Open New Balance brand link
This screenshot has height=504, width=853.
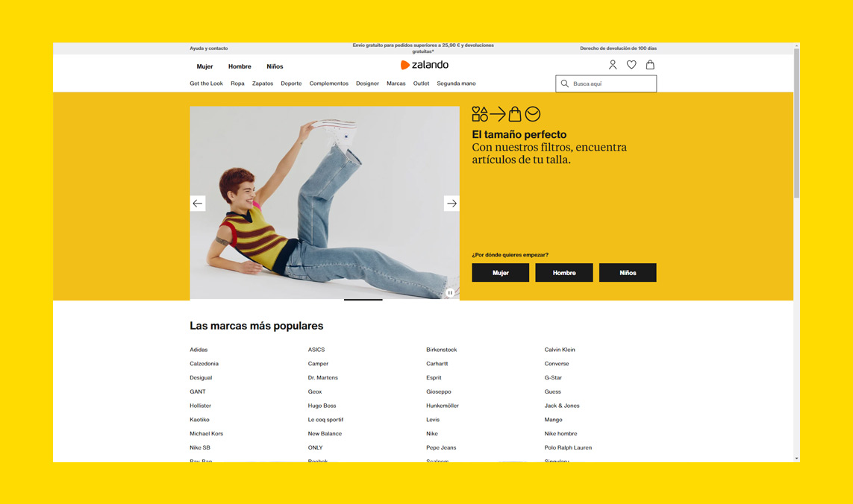pyautogui.click(x=325, y=434)
